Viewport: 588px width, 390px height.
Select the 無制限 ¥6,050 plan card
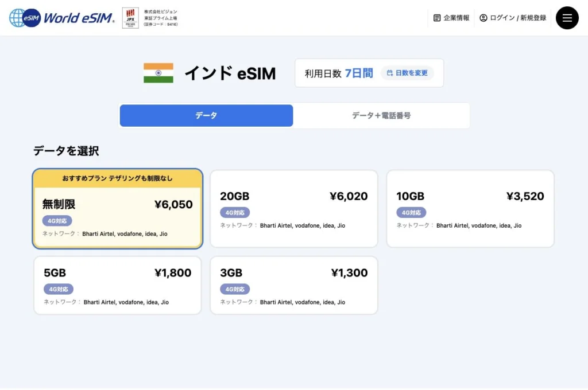117,209
